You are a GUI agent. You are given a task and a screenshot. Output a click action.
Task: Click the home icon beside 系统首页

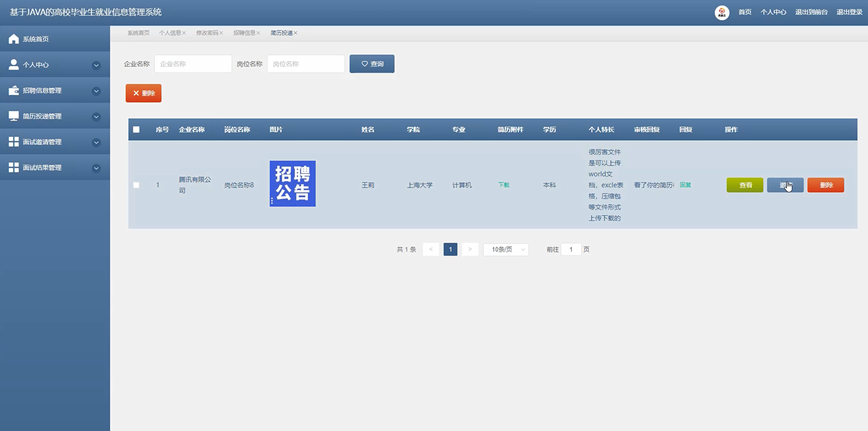click(x=14, y=39)
